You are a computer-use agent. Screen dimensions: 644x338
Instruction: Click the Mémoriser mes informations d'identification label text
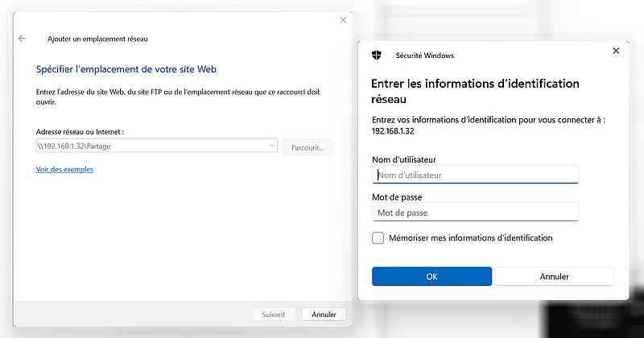[470, 237]
